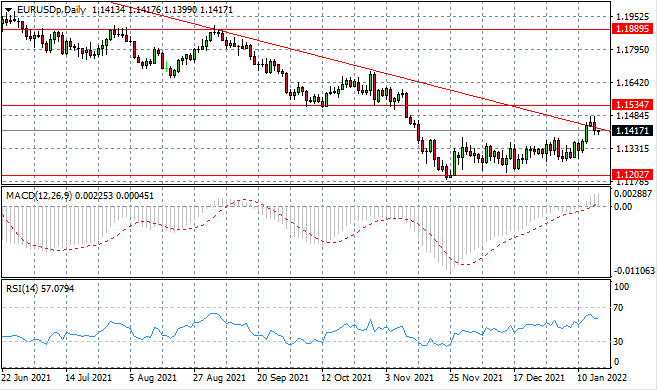Open the chart menu triangle beside EURUSDp
The width and height of the screenshot is (658, 390).
(x=8, y=10)
